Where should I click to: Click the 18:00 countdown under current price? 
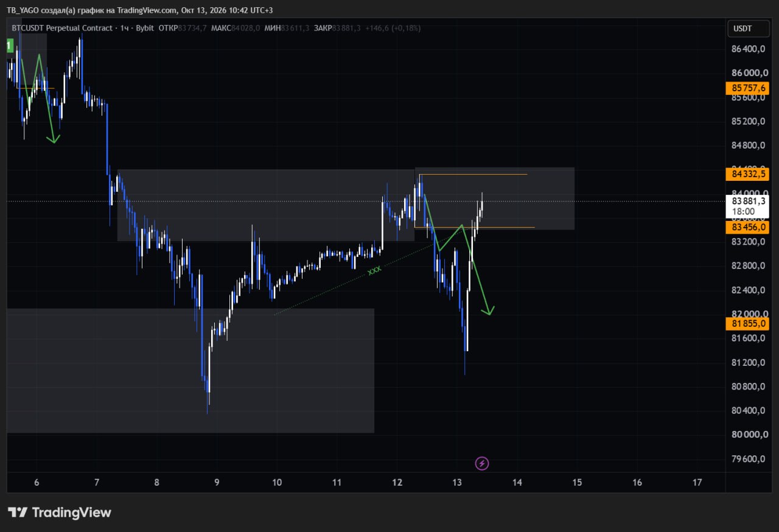(x=744, y=212)
